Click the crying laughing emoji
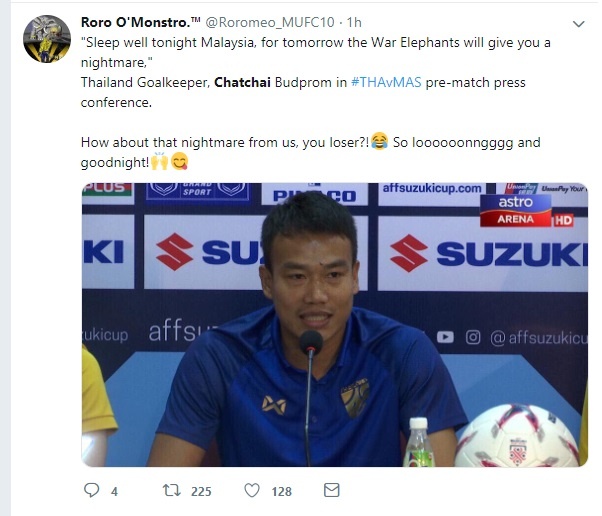Image resolution: width=602 pixels, height=516 pixels. click(380, 141)
